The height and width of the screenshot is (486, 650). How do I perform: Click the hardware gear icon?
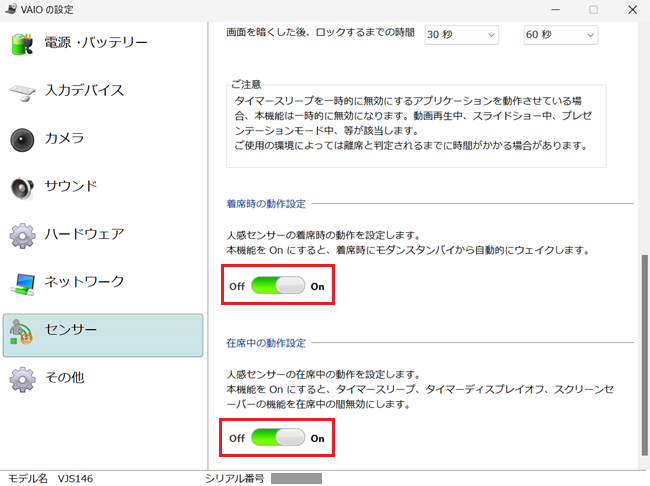coord(22,236)
